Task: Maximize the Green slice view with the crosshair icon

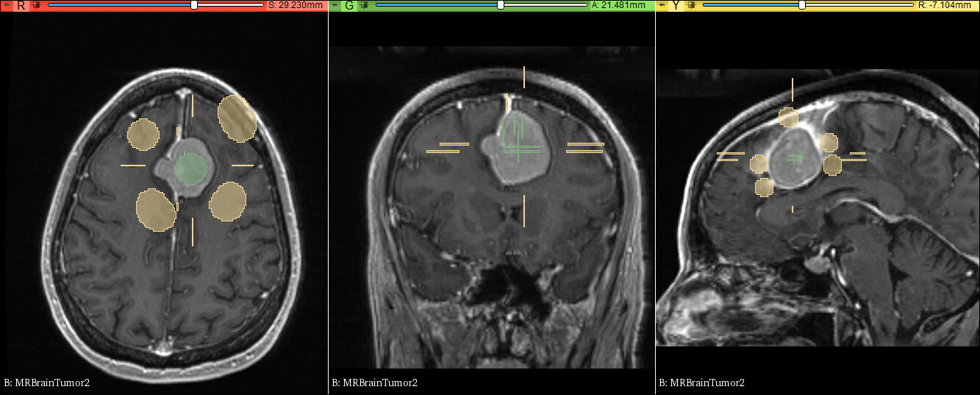Action: [364, 5]
